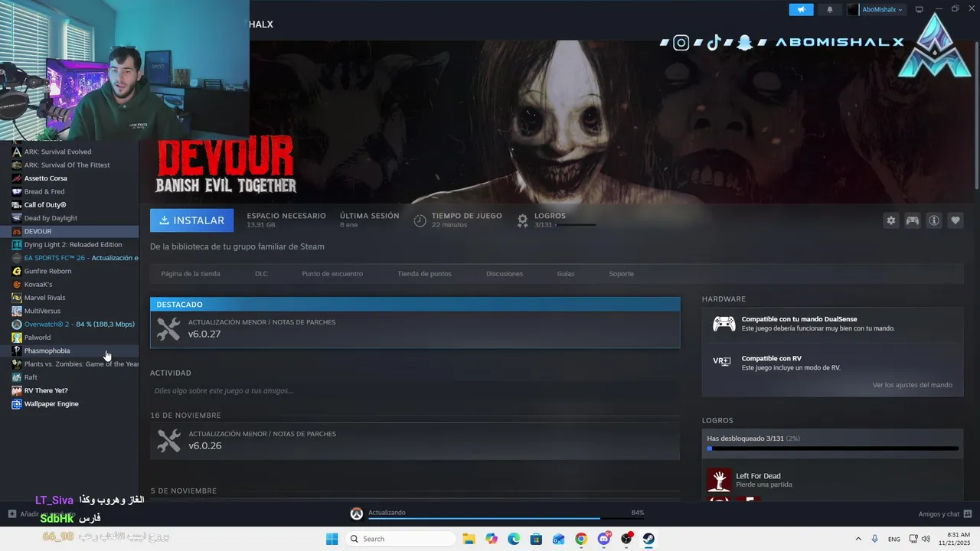The image size is (980, 551).
Task: Open Amigos y chat
Action: pyautogui.click(x=945, y=514)
